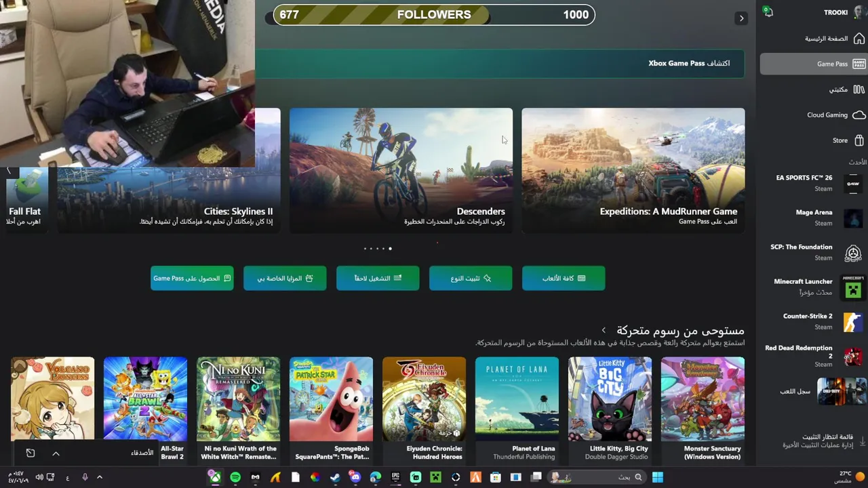
Task: Expand the animated inspired section chevron
Action: coord(604,331)
